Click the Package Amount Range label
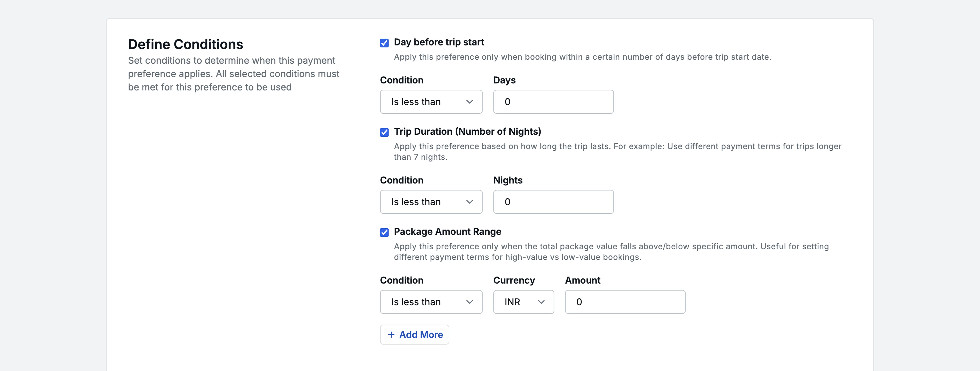980x371 pixels. [447, 232]
